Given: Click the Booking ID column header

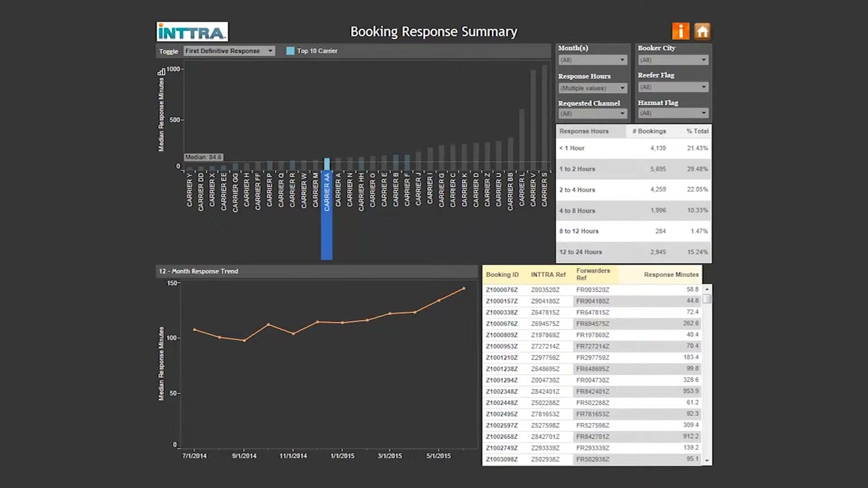Looking at the screenshot, I should pos(502,275).
